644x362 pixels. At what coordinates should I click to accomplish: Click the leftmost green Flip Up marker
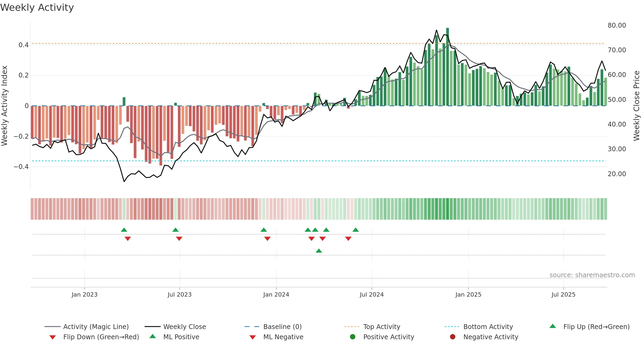[x=124, y=230]
